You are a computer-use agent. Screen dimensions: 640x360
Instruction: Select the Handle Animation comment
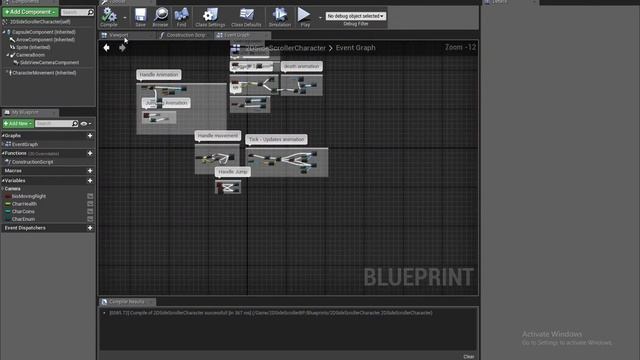click(159, 75)
